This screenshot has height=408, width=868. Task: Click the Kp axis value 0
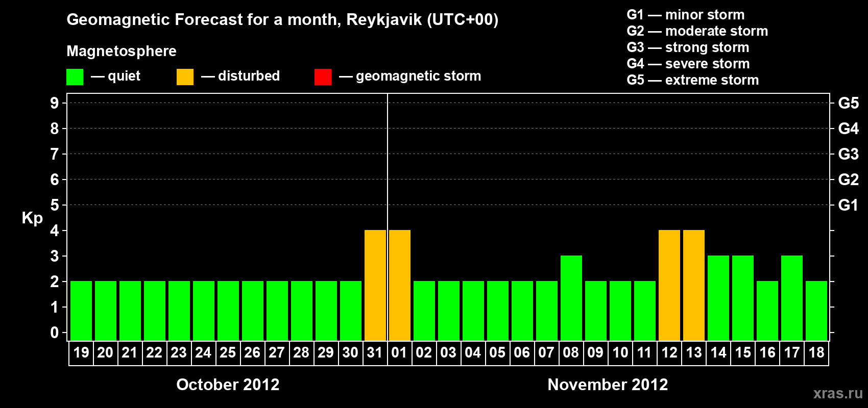coord(55,333)
